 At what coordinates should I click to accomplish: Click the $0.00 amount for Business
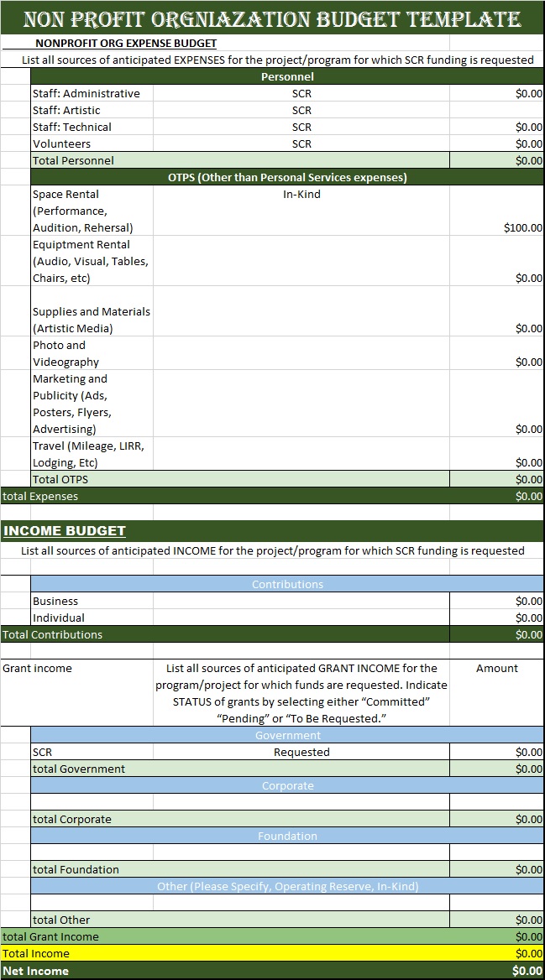tap(497, 602)
